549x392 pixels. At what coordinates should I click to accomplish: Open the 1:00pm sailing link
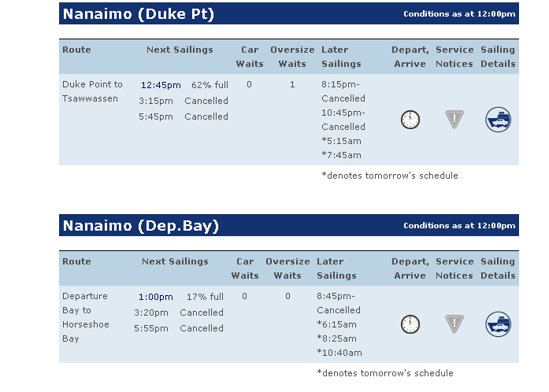tap(155, 297)
